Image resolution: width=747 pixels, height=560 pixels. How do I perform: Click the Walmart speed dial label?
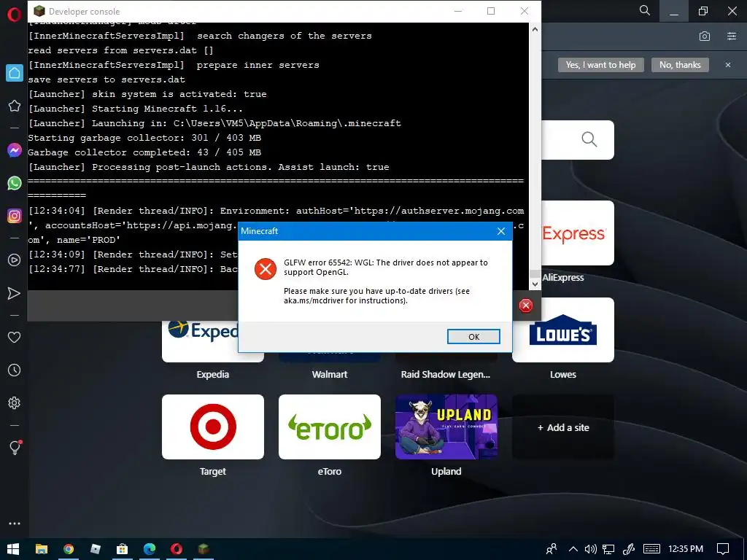pyautogui.click(x=330, y=374)
